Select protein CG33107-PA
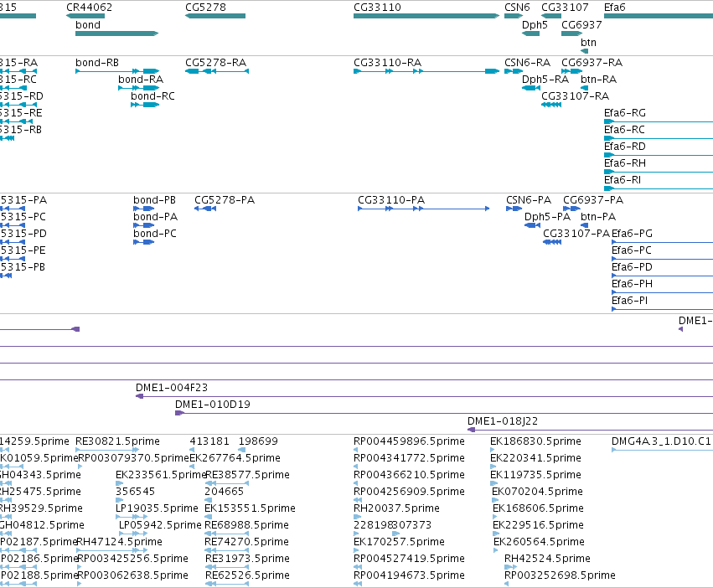This screenshot has width=713, height=588. (552, 242)
